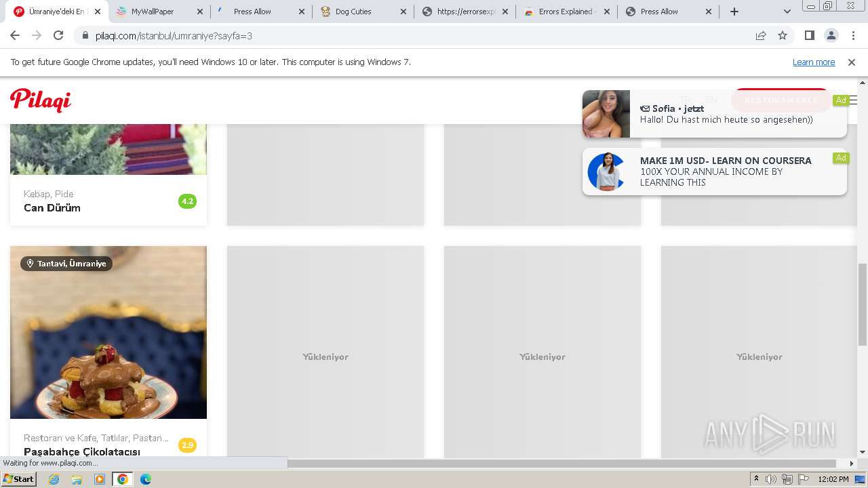The height and width of the screenshot is (488, 868).
Task: Open the Pilaqi logo home link
Action: (41, 100)
